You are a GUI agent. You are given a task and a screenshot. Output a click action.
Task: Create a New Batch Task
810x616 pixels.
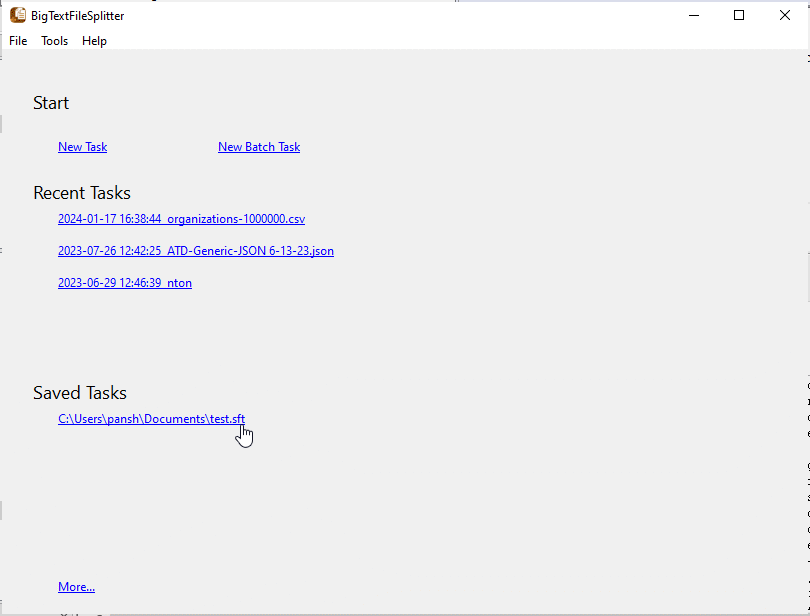[259, 147]
